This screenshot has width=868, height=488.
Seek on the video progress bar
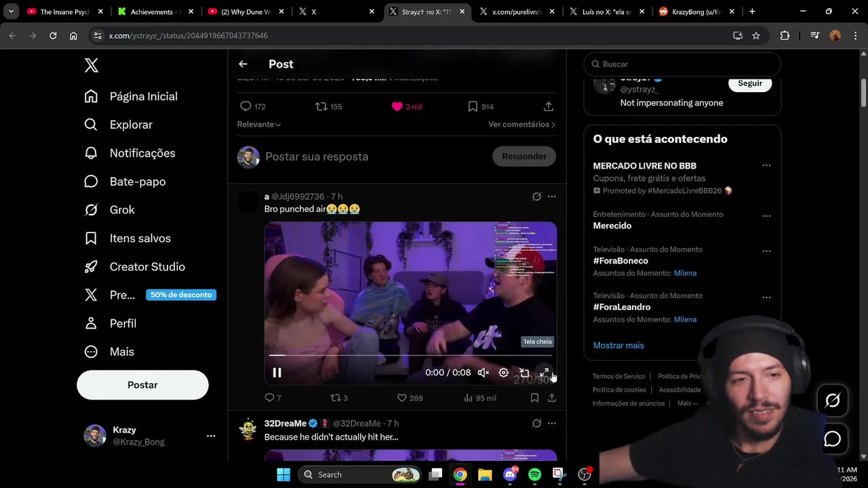(410, 355)
